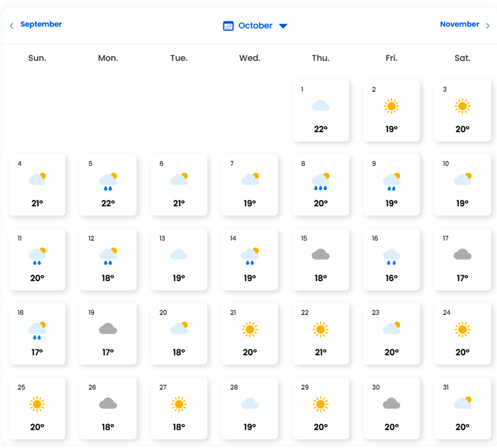This screenshot has width=497, height=448.
Task: Open the day 7 forecast card
Action: click(250, 184)
